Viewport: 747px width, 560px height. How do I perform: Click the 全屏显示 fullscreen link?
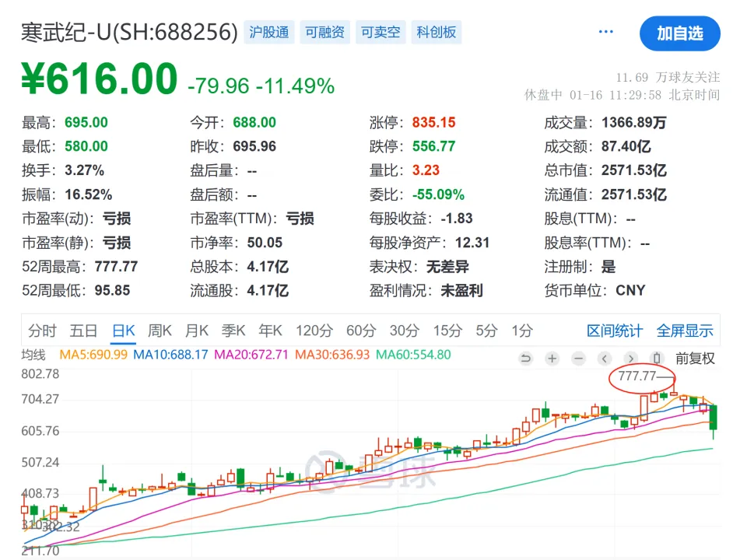[685, 331]
